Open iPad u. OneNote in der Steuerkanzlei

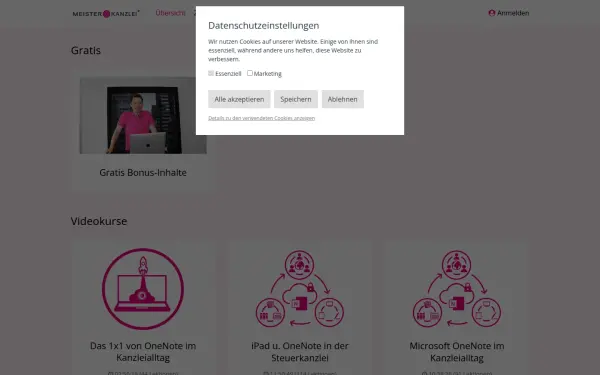300,352
